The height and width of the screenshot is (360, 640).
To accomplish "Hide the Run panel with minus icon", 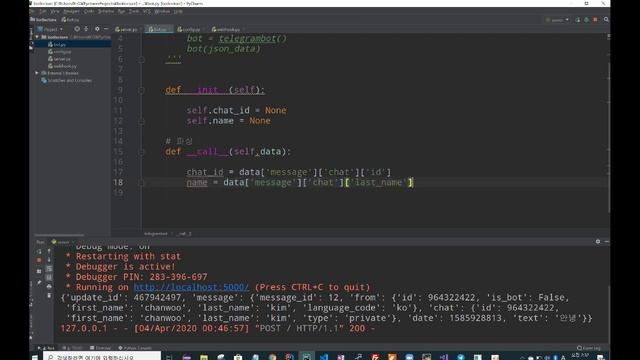I will tap(606, 242).
